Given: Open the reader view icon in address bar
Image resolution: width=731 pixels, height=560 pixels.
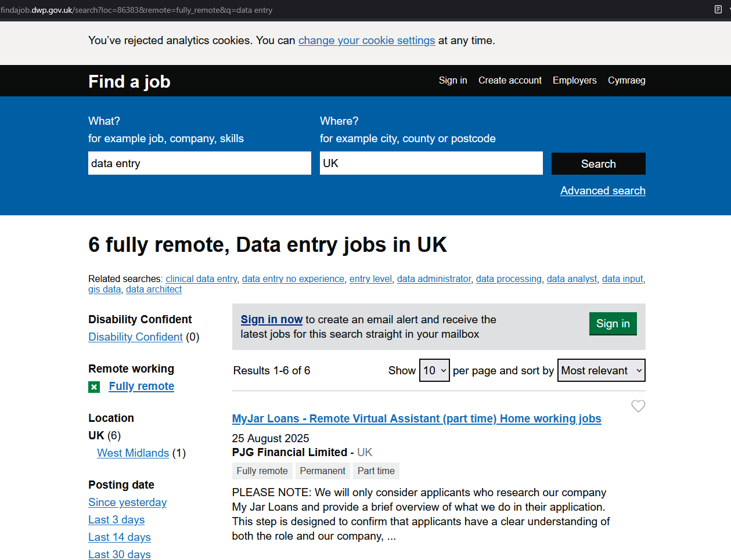Looking at the screenshot, I should click(x=718, y=9).
